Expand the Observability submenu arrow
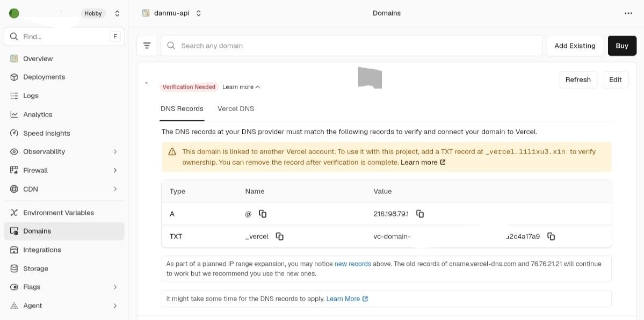The height and width of the screenshot is (320, 644). [115, 151]
